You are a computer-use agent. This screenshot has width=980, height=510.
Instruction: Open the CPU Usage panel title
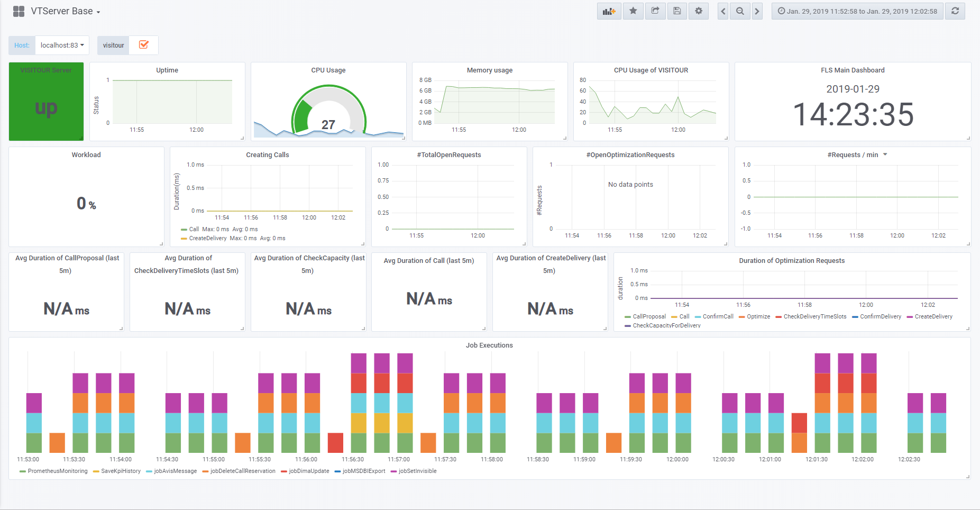(328, 70)
